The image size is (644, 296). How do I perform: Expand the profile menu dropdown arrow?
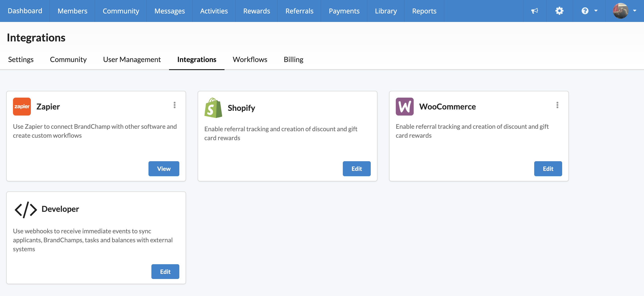point(635,11)
